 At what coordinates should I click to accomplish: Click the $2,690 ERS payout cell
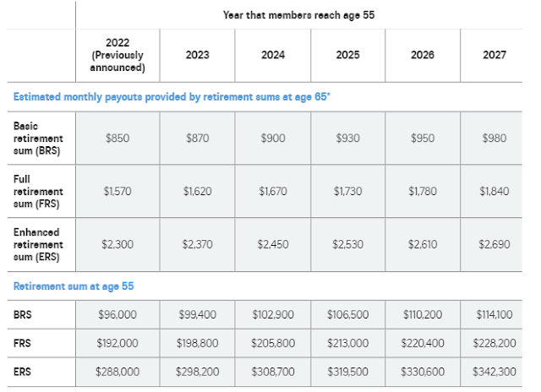(x=495, y=244)
